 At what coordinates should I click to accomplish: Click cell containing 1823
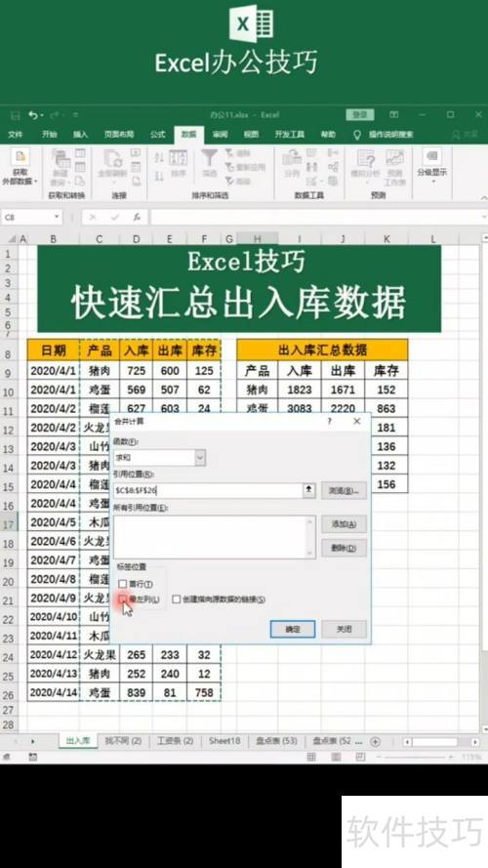[300, 390]
